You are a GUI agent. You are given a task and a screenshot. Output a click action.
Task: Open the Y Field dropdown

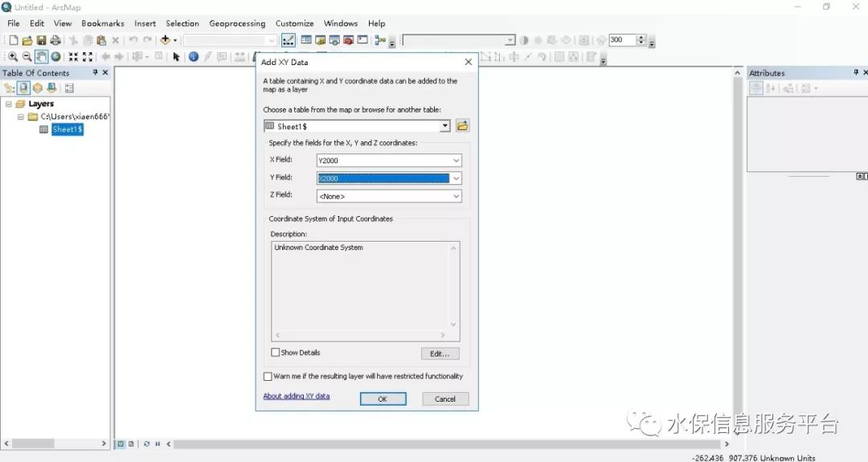(457, 178)
